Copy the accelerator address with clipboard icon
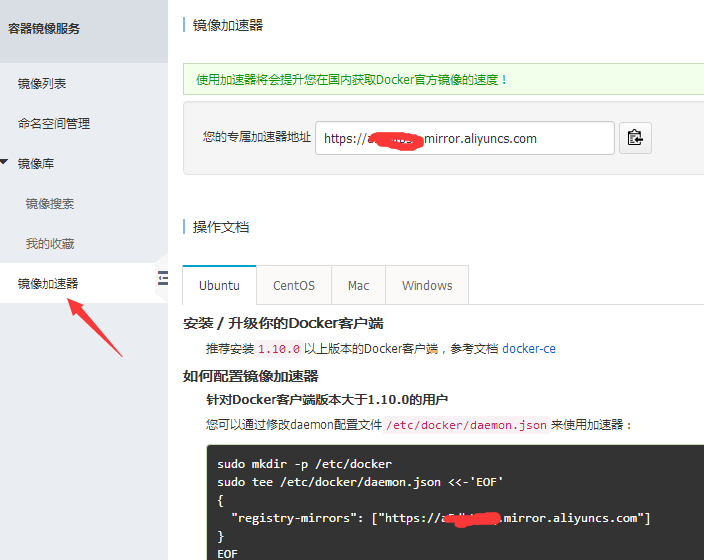Image resolution: width=704 pixels, height=560 pixels. pyautogui.click(x=635, y=138)
